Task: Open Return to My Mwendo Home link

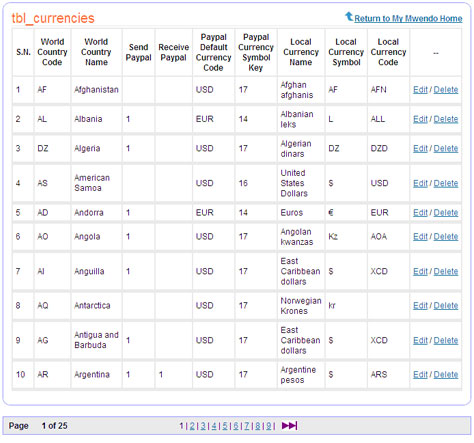Action: coord(408,19)
